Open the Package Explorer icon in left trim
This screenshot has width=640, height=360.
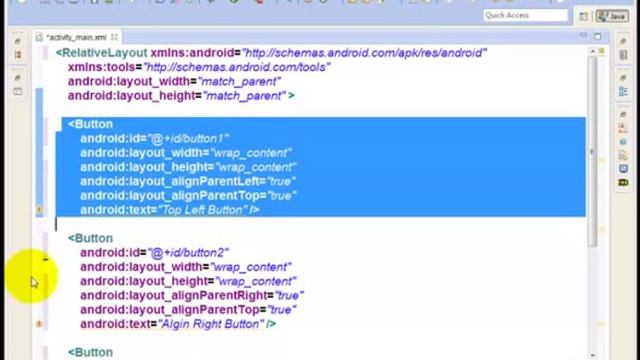pos(18,54)
